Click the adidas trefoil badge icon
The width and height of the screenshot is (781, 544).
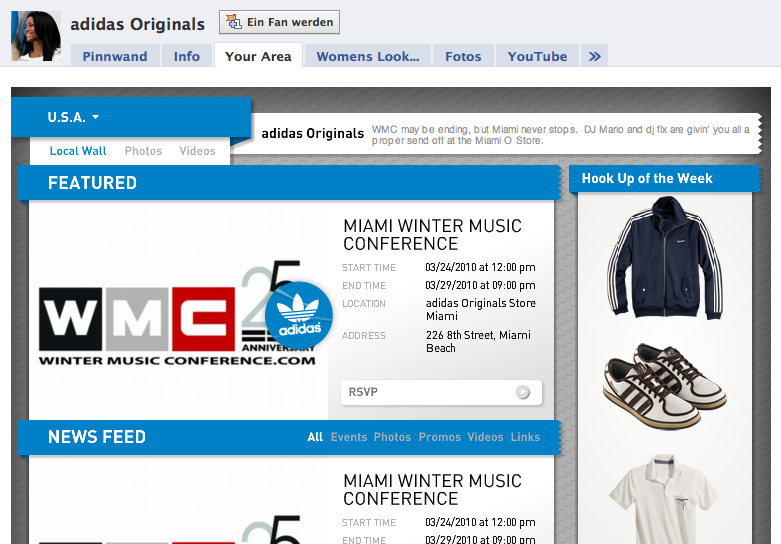pos(299,315)
